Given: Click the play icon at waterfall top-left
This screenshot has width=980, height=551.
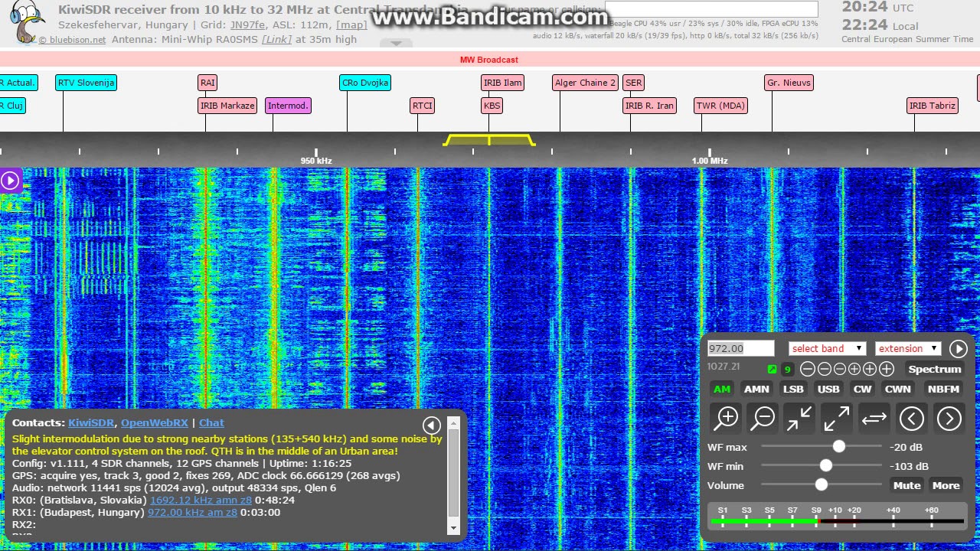Looking at the screenshot, I should point(10,181).
